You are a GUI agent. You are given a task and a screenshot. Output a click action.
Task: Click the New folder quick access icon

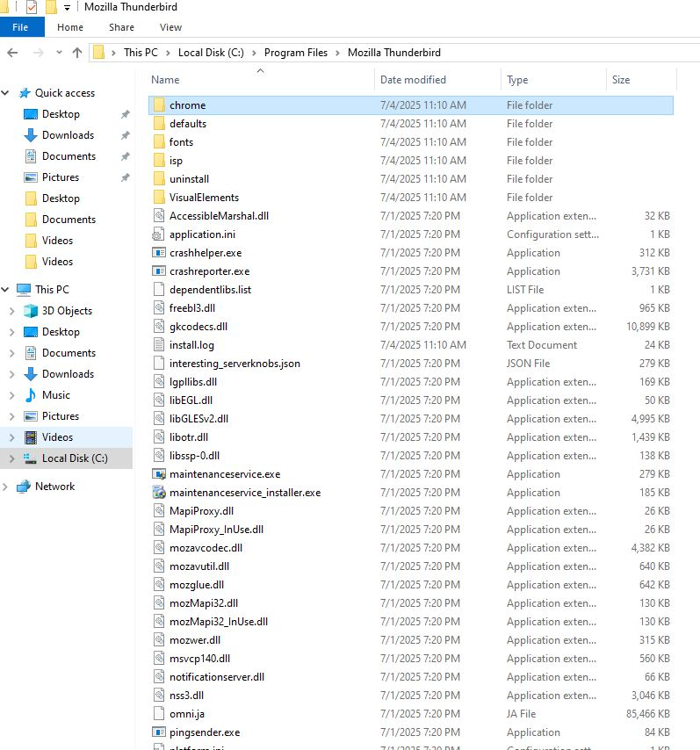pos(50,7)
